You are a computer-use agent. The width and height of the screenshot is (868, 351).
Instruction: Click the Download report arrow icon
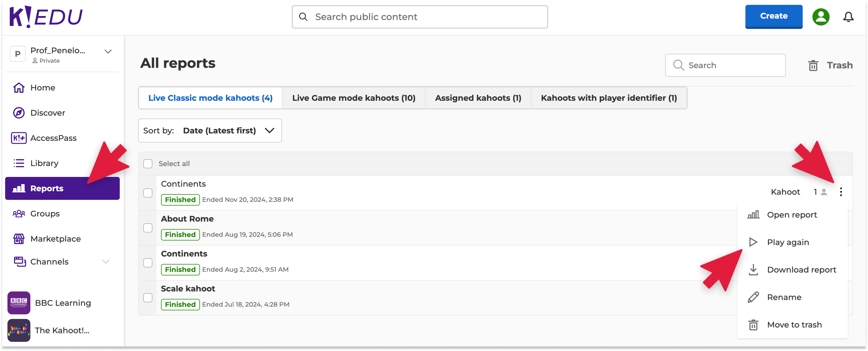pos(753,270)
